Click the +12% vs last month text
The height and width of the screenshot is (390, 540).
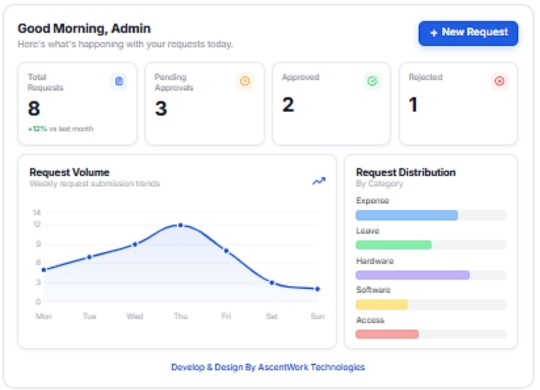pos(60,129)
